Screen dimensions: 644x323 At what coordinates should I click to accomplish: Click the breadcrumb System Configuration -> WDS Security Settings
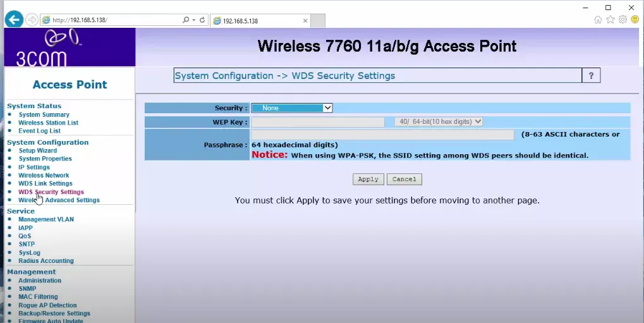pyautogui.click(x=285, y=76)
